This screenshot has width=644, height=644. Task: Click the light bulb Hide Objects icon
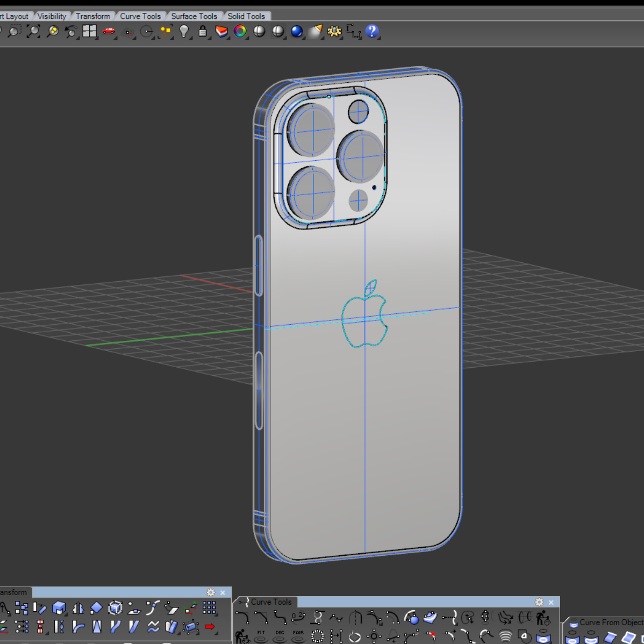click(184, 31)
